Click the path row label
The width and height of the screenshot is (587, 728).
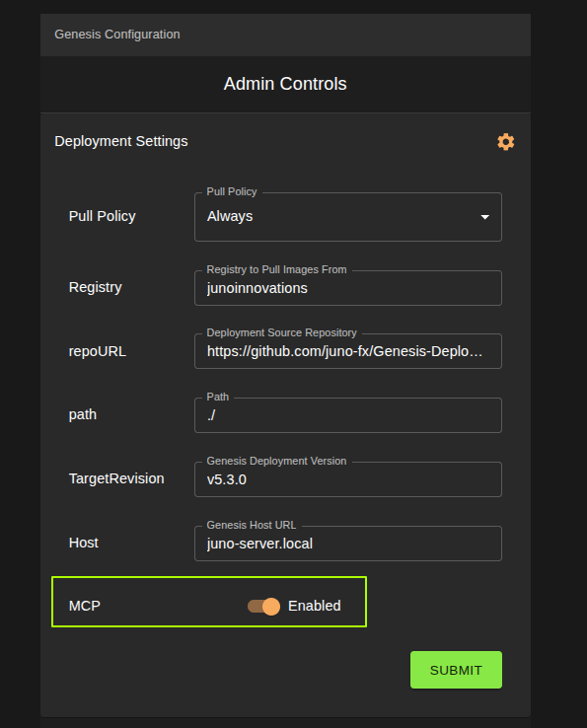(x=83, y=414)
